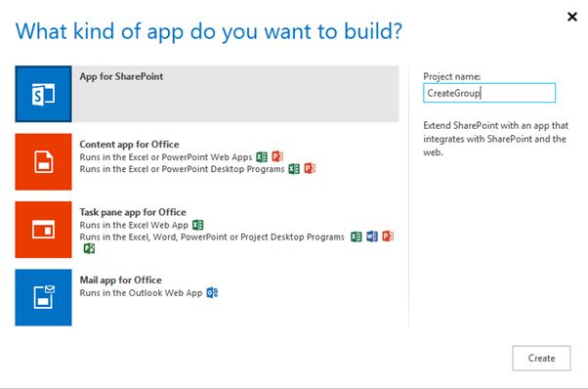Choose the Content app for Office tile icon
This screenshot has width=588, height=389.
(x=44, y=161)
